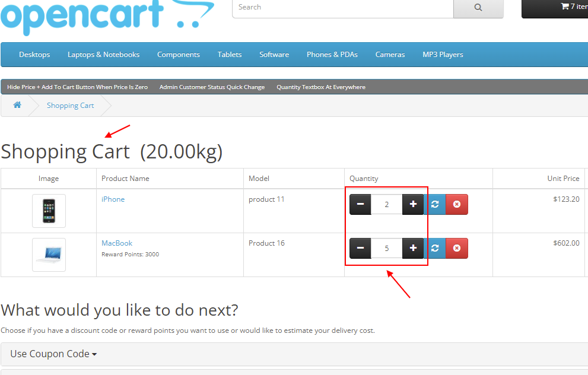Increase MacBook quantity with plus button
588x375 pixels.
tap(413, 248)
